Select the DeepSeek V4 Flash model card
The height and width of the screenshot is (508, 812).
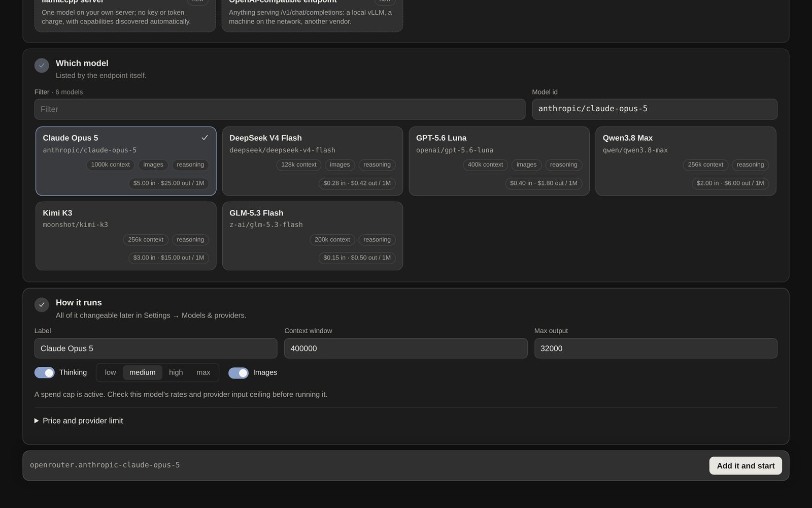coord(313,161)
